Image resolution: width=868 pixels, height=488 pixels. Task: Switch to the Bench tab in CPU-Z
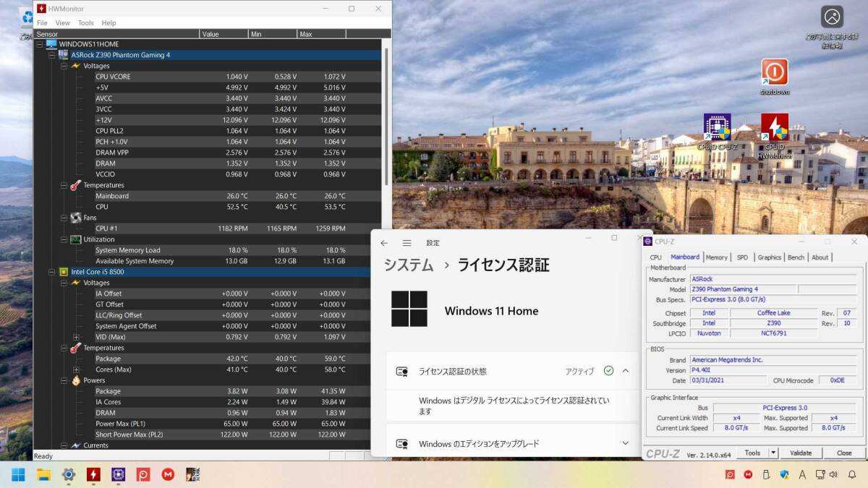[x=796, y=257]
